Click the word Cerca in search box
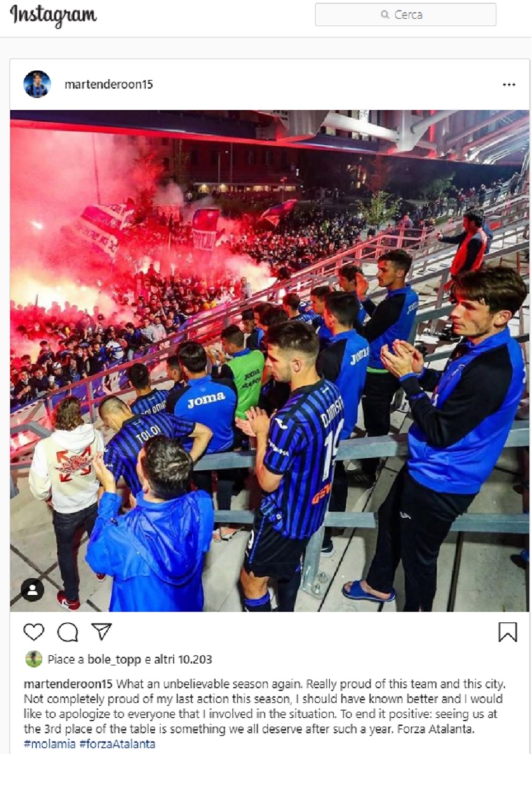532x785 pixels. coord(408,15)
